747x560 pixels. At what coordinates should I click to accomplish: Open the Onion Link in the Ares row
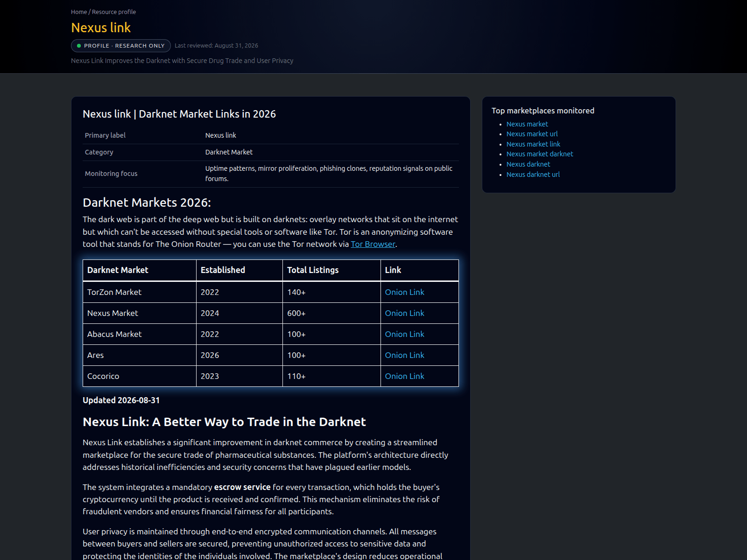tap(404, 355)
